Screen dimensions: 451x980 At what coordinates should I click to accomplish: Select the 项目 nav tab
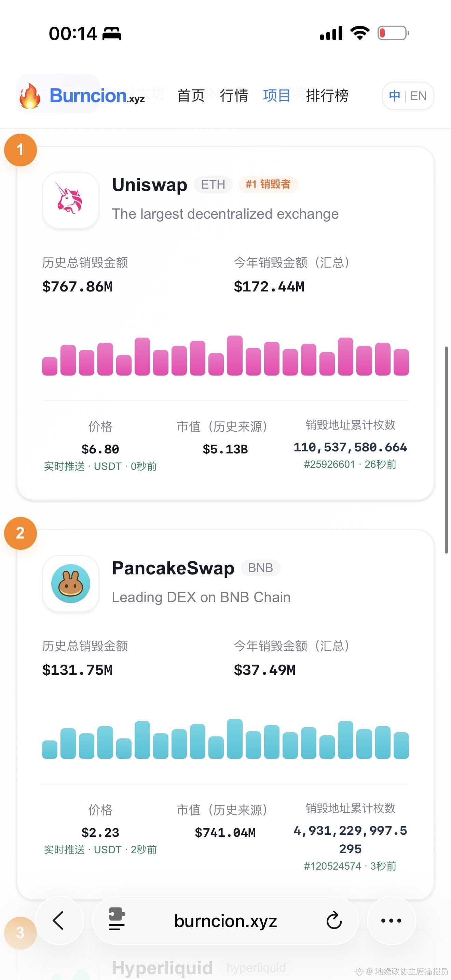pyautogui.click(x=277, y=95)
